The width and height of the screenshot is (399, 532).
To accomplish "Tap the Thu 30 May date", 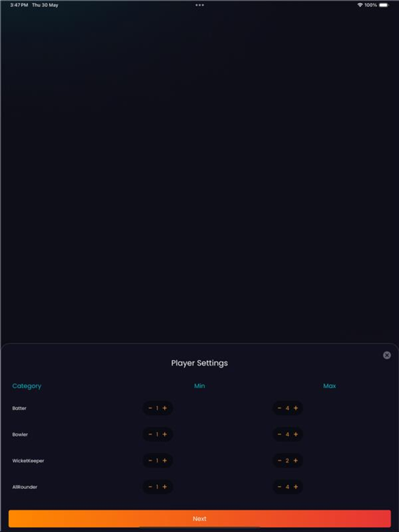I will (45, 5).
